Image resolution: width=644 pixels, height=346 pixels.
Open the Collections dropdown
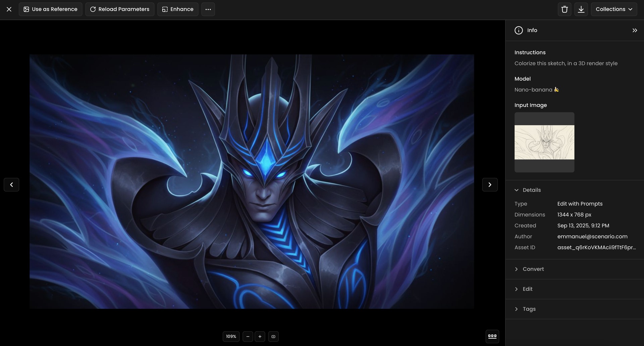[614, 9]
